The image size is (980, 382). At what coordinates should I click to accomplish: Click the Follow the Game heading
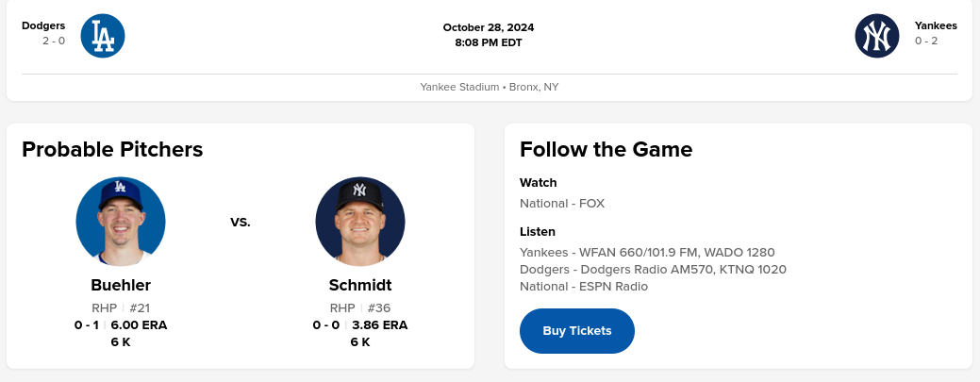point(606,149)
